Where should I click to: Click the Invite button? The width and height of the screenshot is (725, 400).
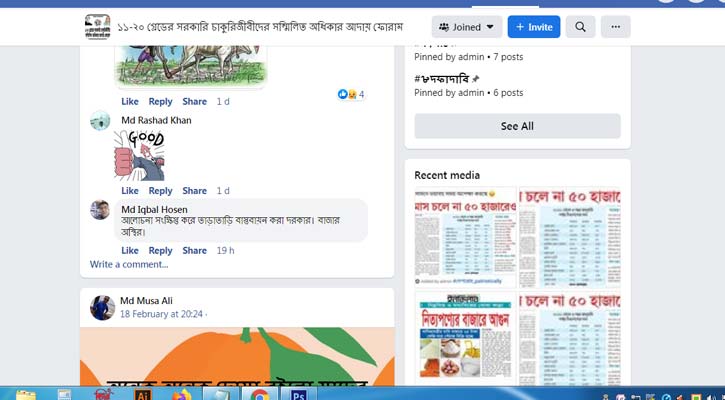tap(534, 27)
